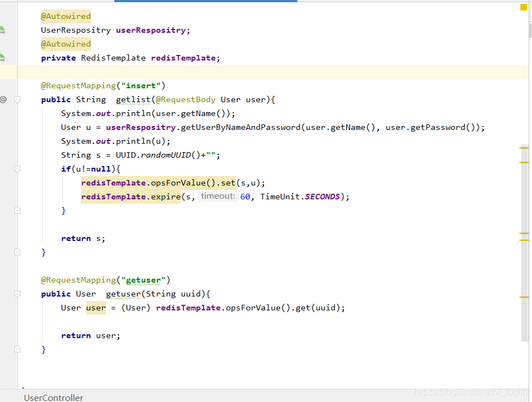Viewport: 532px width, 402px height.
Task: Click the @ request mapping gutter icon at getlist
Action: click(3, 99)
